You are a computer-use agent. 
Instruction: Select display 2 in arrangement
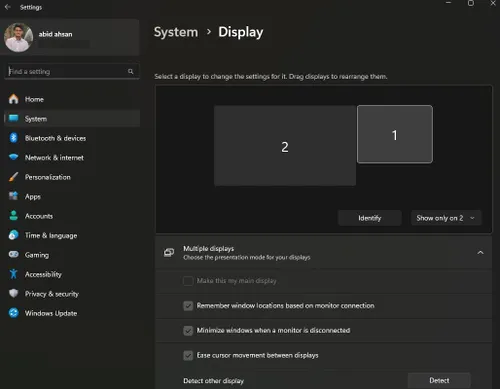285,146
